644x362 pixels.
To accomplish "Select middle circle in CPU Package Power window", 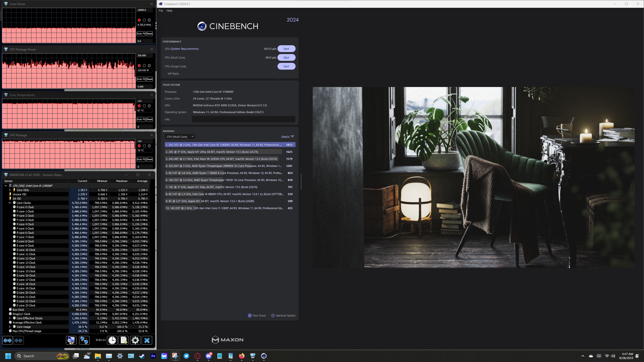I will (x=144, y=66).
